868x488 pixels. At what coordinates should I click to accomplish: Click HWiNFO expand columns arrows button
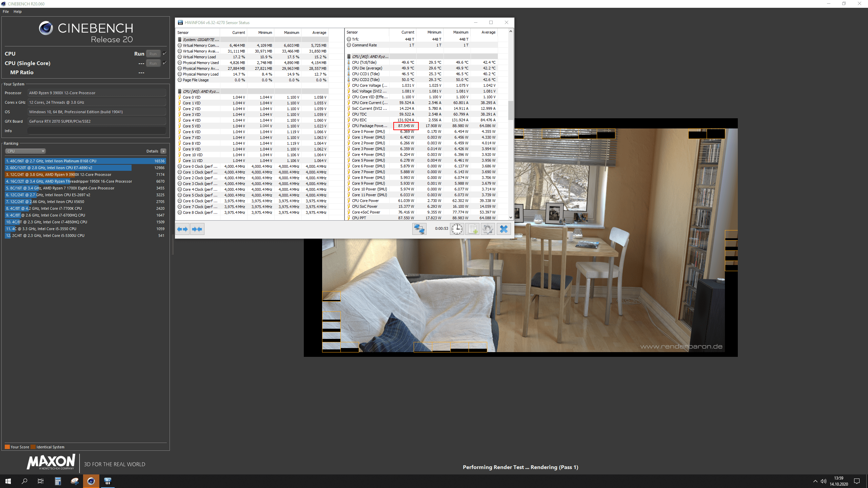tap(182, 229)
